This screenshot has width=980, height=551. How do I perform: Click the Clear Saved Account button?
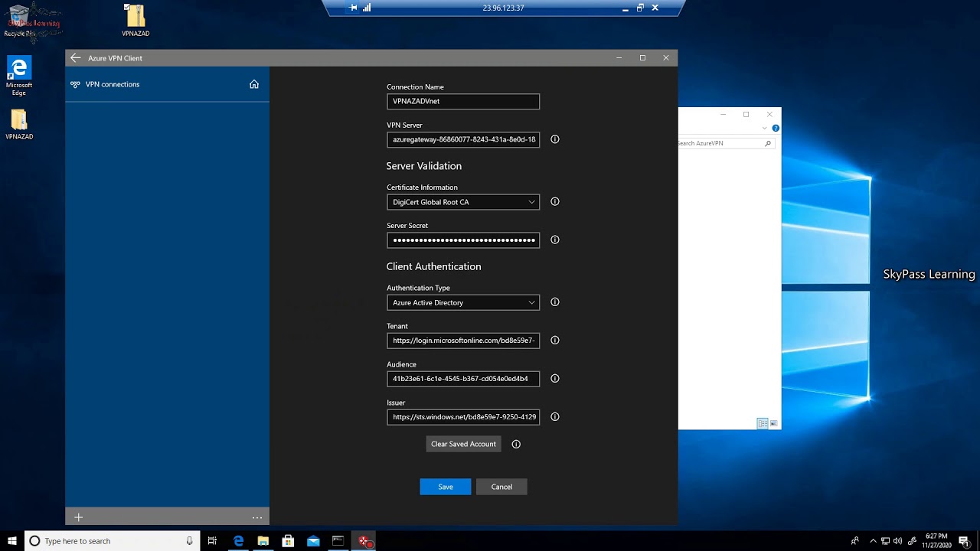click(x=463, y=444)
